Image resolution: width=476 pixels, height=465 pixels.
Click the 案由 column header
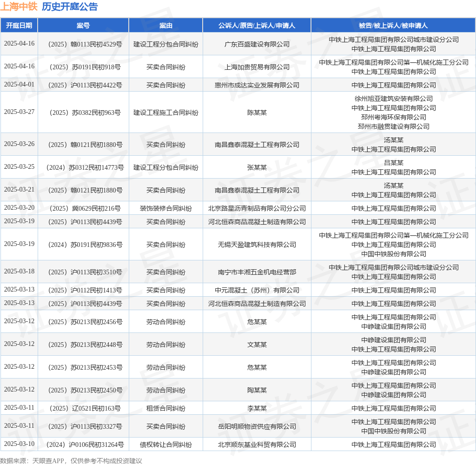click(x=166, y=26)
